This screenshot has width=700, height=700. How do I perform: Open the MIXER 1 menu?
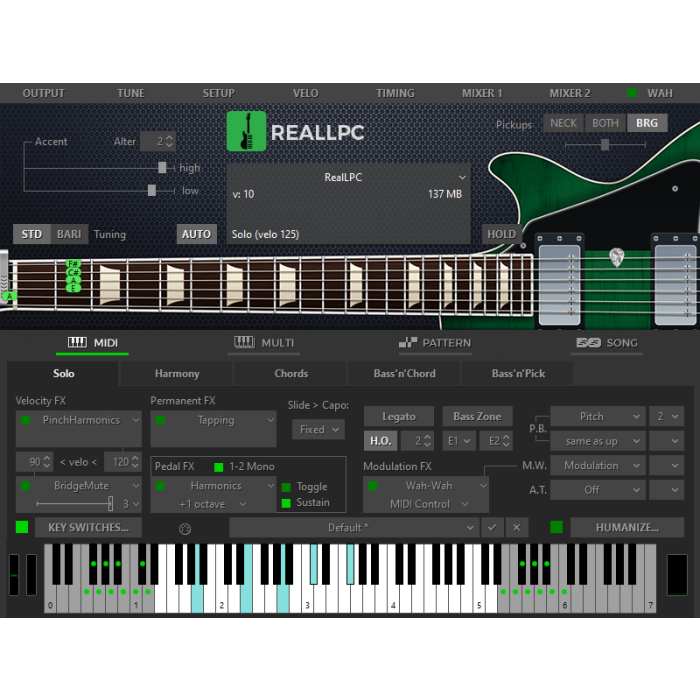482,93
